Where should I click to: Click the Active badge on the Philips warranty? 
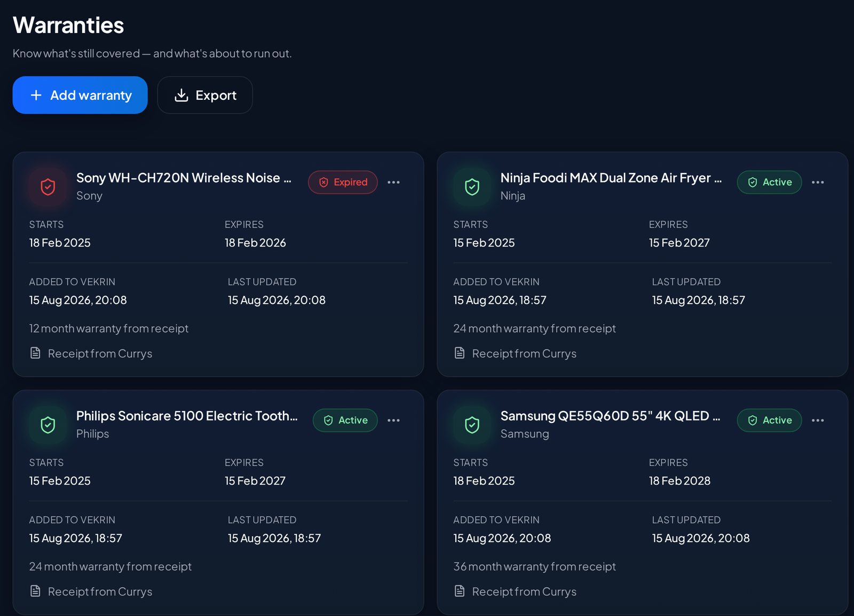click(x=345, y=421)
